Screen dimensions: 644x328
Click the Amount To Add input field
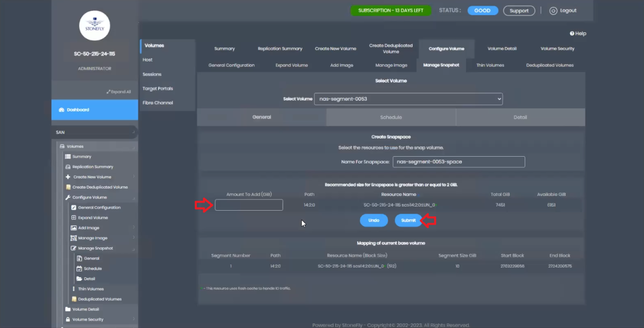point(249,205)
